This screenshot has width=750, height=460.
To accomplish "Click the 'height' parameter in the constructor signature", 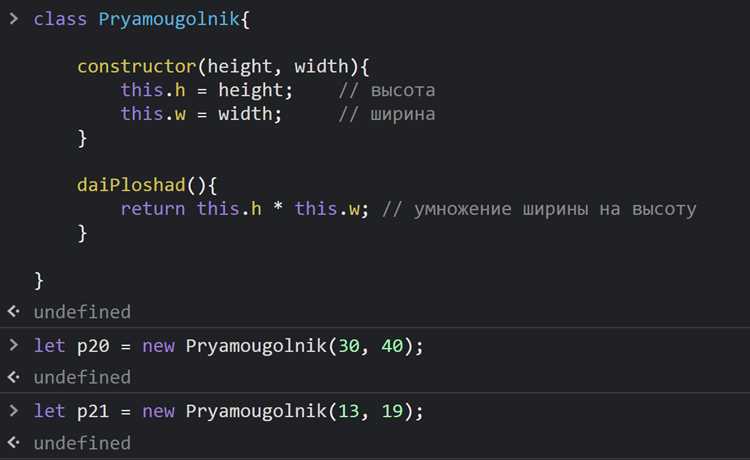I will [240, 66].
